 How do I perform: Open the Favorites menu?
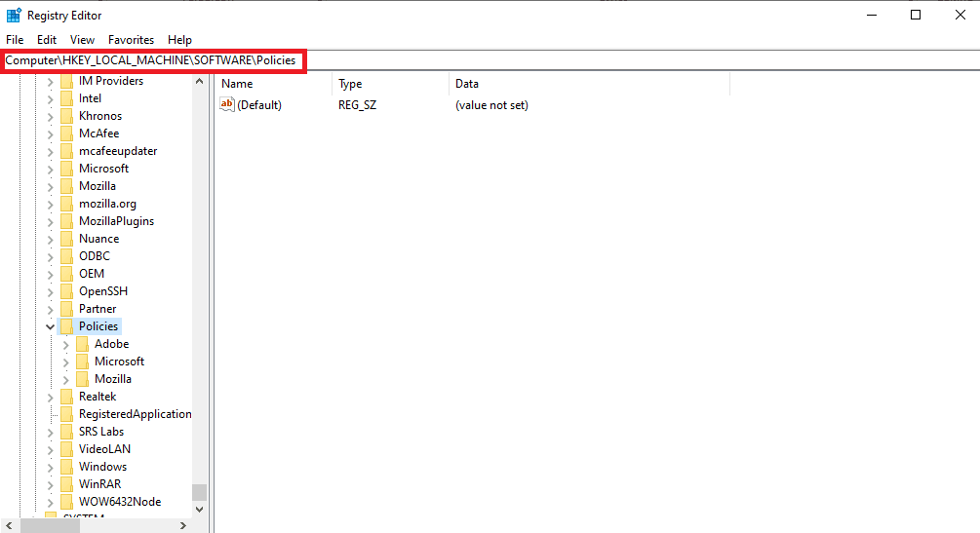[x=131, y=40]
